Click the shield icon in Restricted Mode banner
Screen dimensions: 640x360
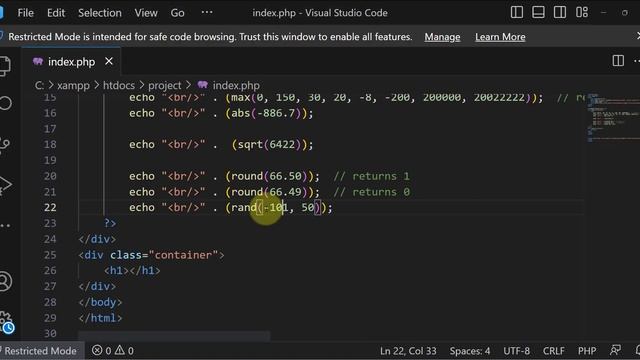point(2,36)
